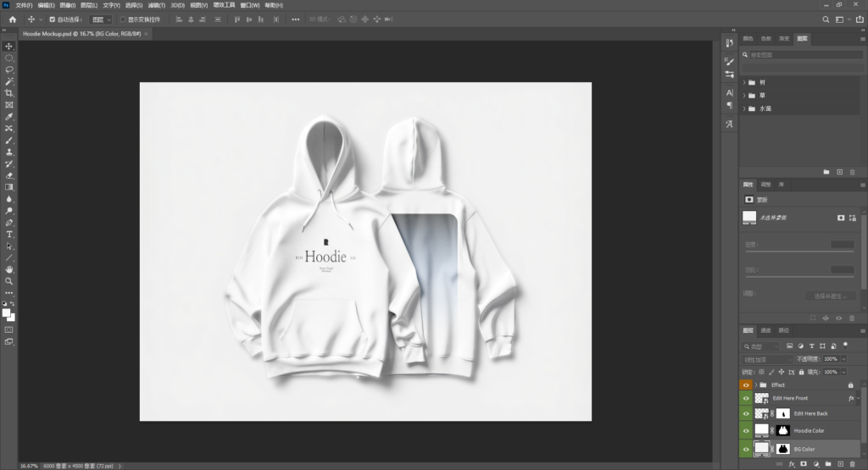Image resolution: width=868 pixels, height=470 pixels.
Task: Select the Eraser tool
Action: point(8,175)
